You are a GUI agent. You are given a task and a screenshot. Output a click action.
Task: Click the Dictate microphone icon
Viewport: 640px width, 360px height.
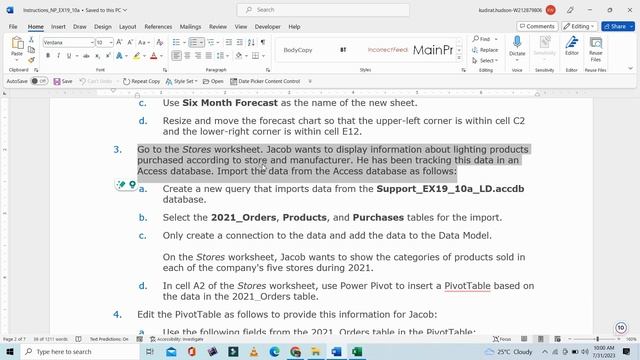point(517,42)
